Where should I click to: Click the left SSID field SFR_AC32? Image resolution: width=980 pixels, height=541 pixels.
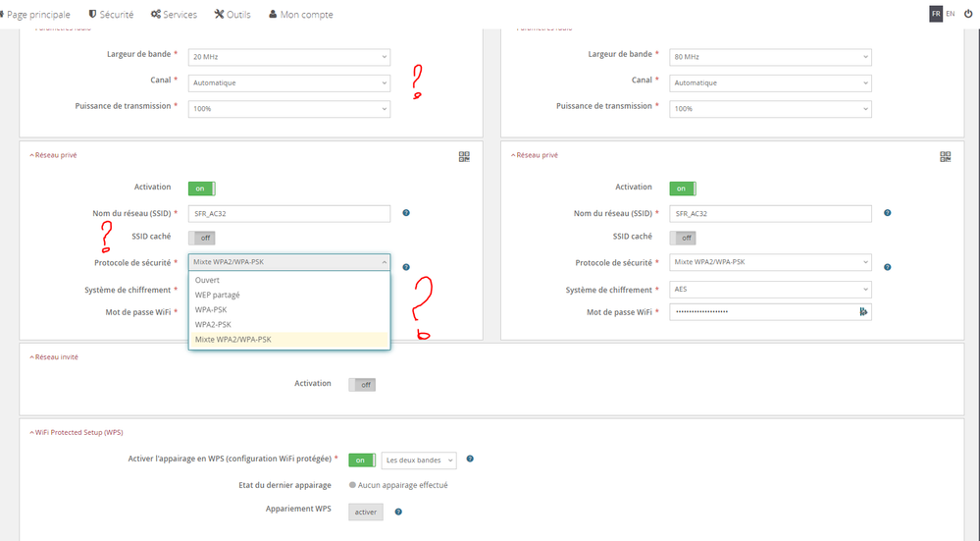[x=289, y=214]
